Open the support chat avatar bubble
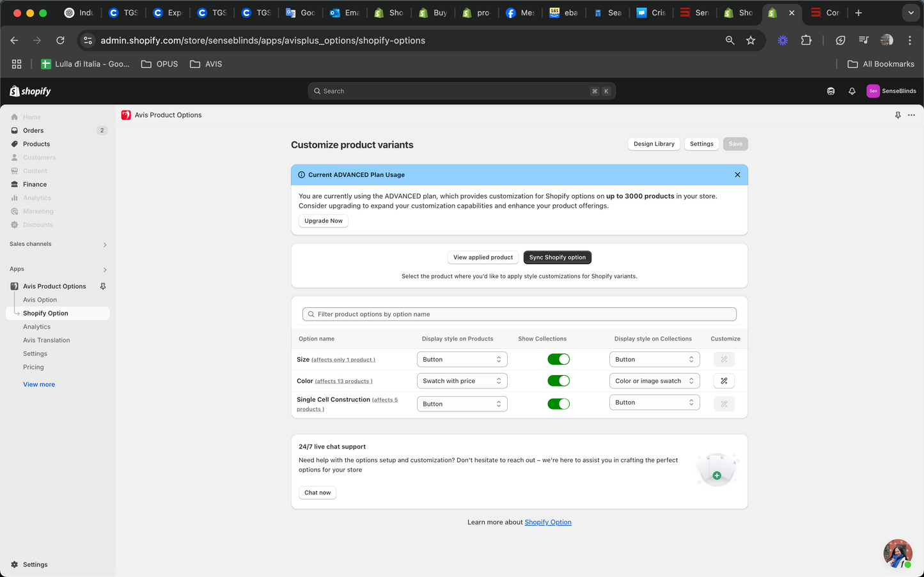924x577 pixels. click(898, 553)
